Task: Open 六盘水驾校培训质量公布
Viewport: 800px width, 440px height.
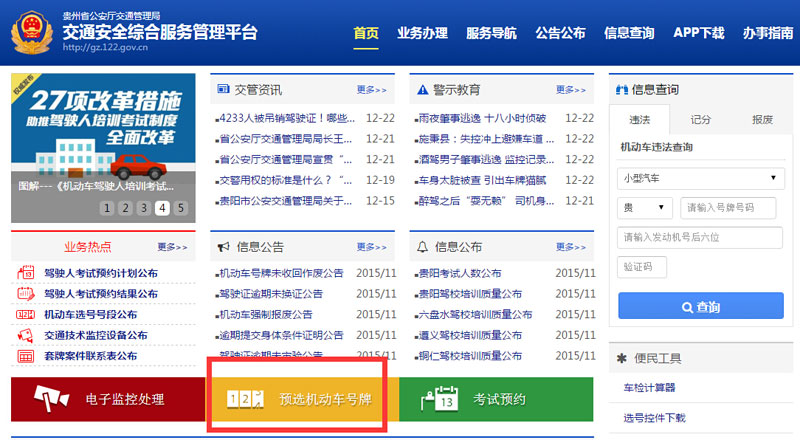Action: [x=475, y=314]
